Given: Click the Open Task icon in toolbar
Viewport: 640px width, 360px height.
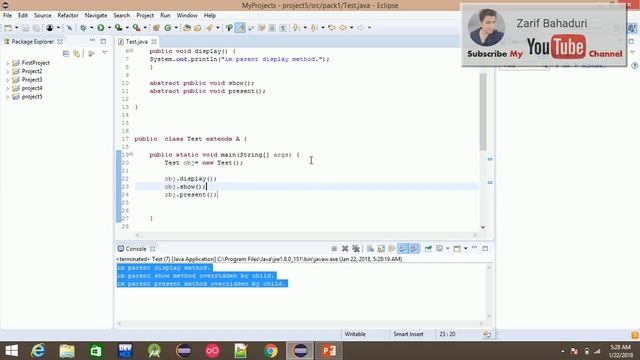Looking at the screenshot, I should pyautogui.click(x=198, y=28).
